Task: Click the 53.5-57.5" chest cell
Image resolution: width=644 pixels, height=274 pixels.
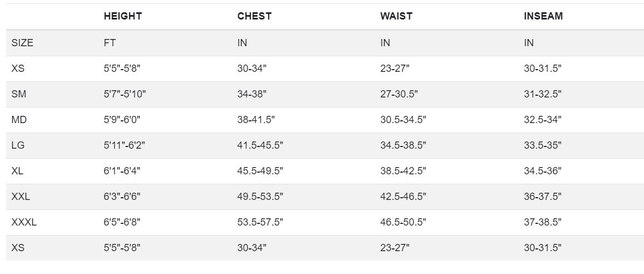Action: (x=260, y=222)
